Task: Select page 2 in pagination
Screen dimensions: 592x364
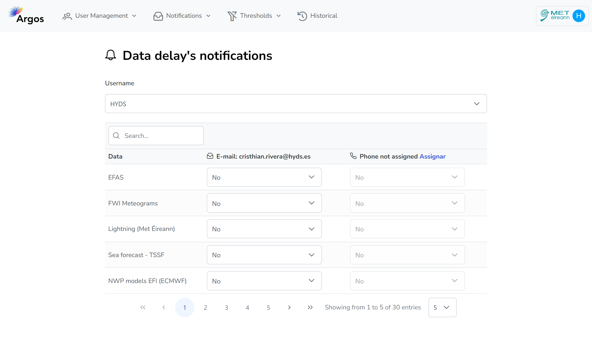Action: (206, 307)
